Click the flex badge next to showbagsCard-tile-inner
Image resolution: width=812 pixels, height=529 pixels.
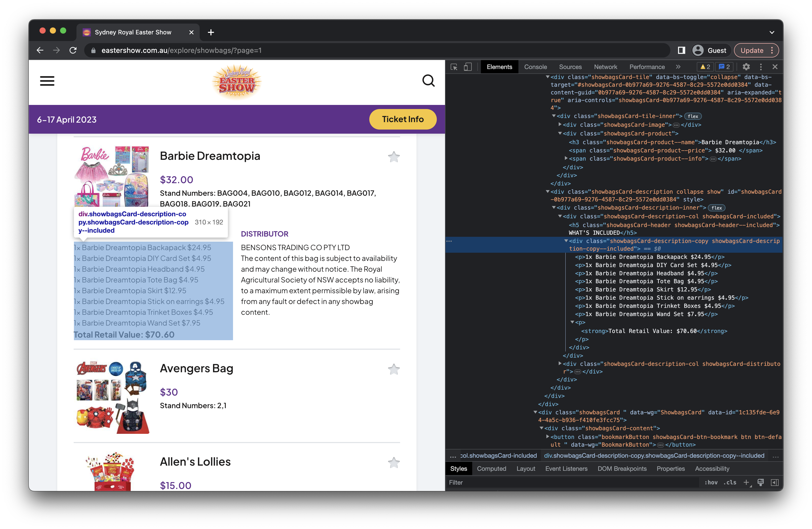693,116
